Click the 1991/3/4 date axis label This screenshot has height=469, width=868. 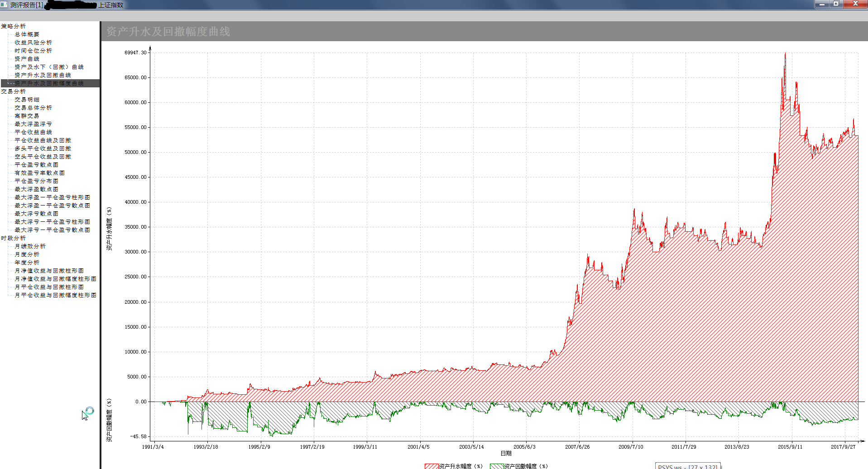[153, 447]
